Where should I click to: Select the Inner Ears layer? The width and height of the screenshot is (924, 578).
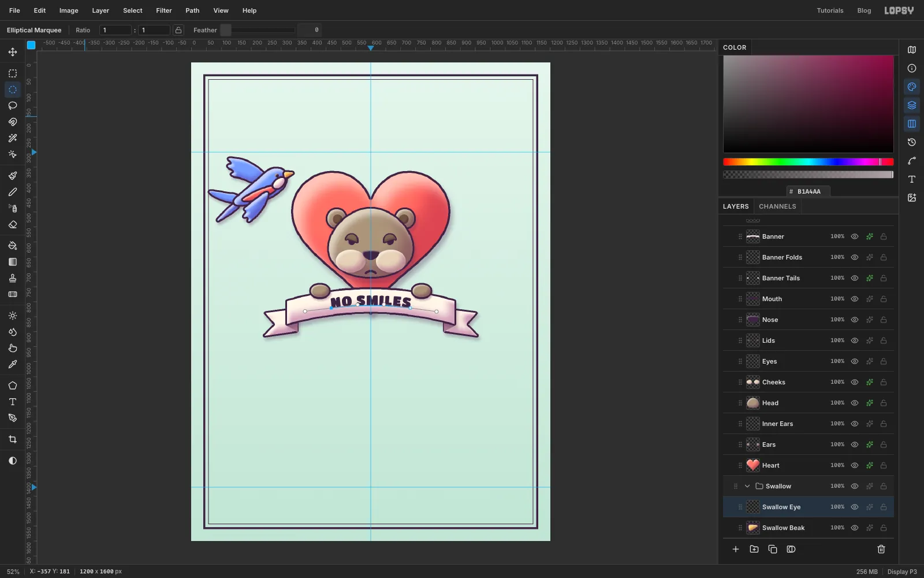click(x=808, y=424)
